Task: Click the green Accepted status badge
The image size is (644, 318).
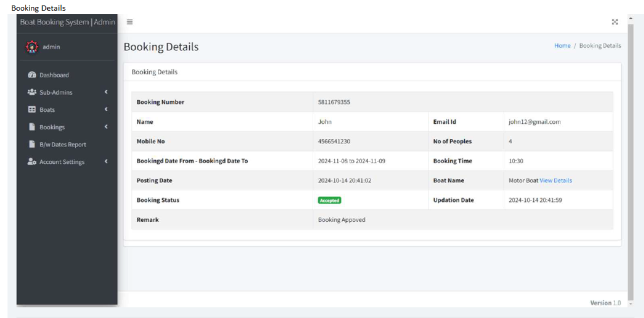Action: pos(330,200)
